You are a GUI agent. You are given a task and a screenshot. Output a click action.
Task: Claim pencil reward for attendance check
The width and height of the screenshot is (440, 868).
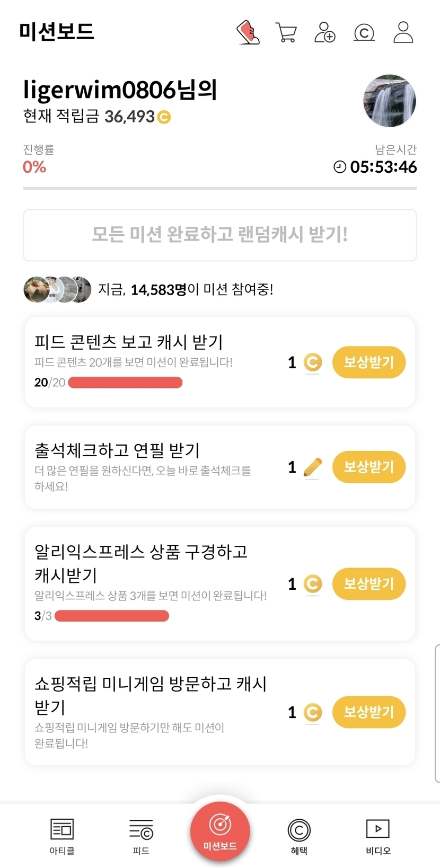coord(368,467)
